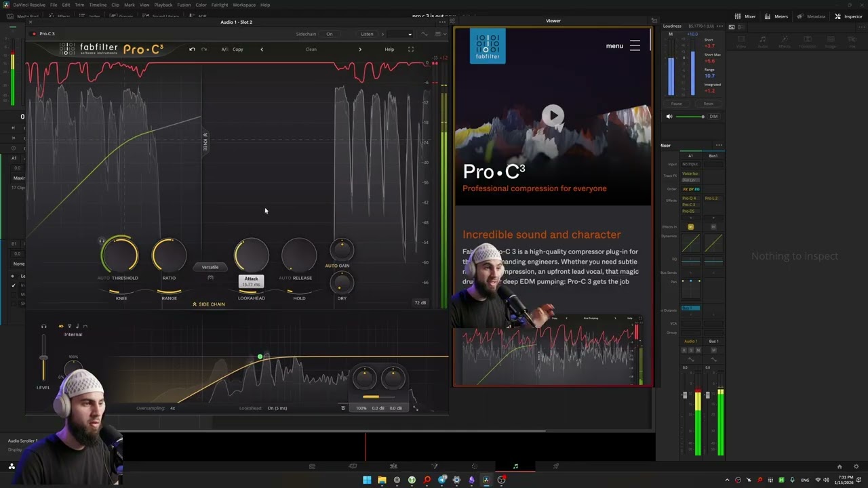Viewport: 868px width, 488px height.
Task: Go to the previous Pro-C 3 preset
Action: (x=262, y=49)
